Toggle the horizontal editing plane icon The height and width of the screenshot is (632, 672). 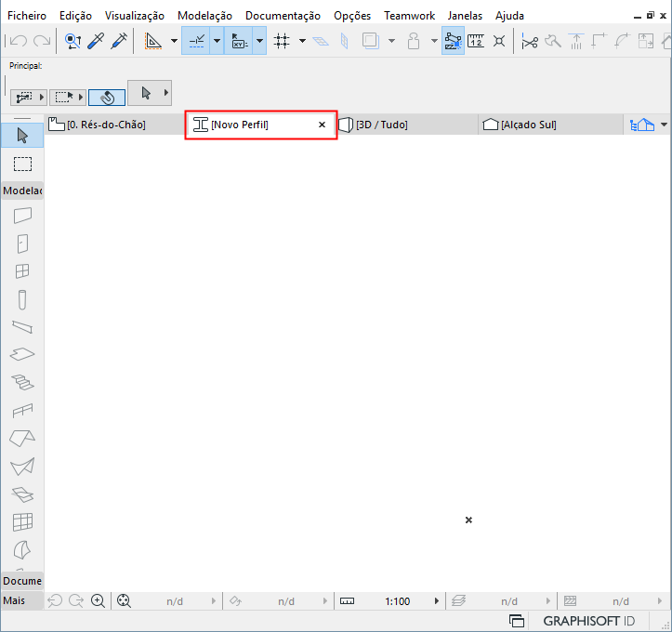tap(321, 41)
